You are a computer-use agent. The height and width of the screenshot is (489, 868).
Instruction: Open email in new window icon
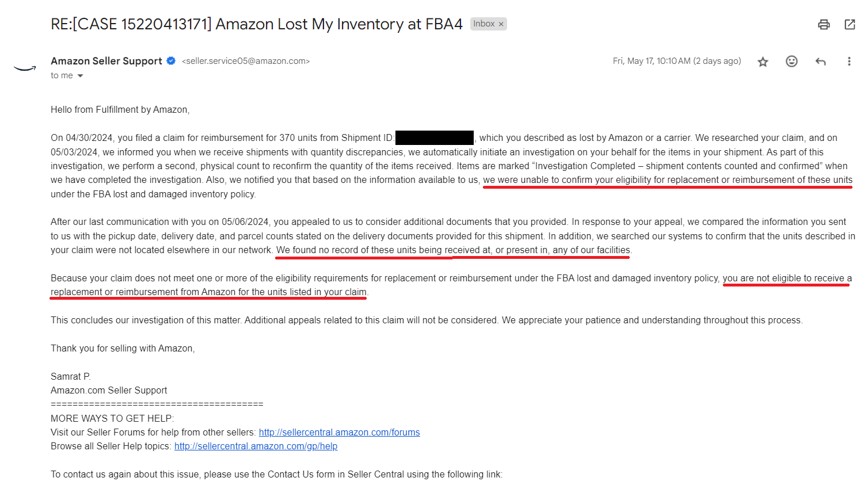click(x=850, y=24)
